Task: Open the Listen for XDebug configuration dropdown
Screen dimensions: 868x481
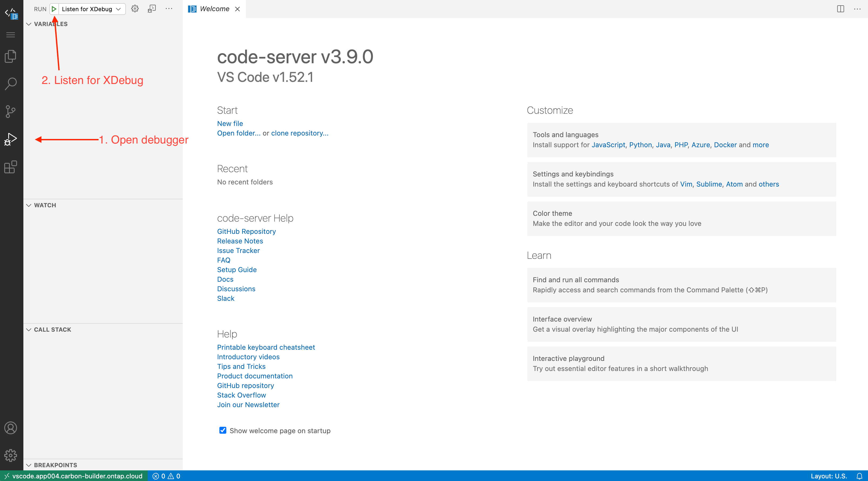Action: click(x=91, y=9)
